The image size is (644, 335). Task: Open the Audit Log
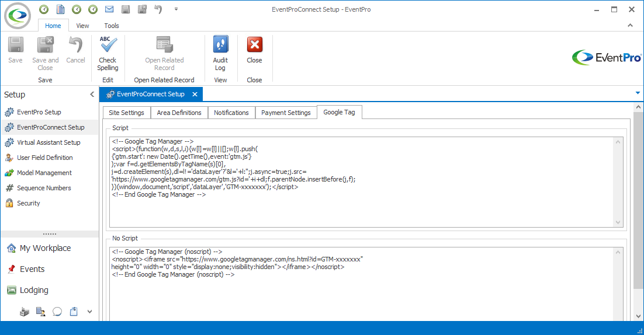pos(220,54)
